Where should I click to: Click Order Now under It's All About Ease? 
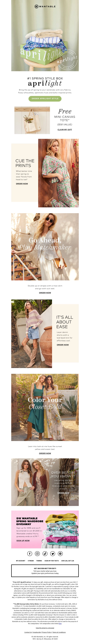[x=63, y=345]
